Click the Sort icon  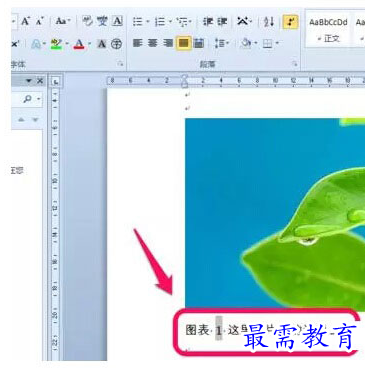269,22
